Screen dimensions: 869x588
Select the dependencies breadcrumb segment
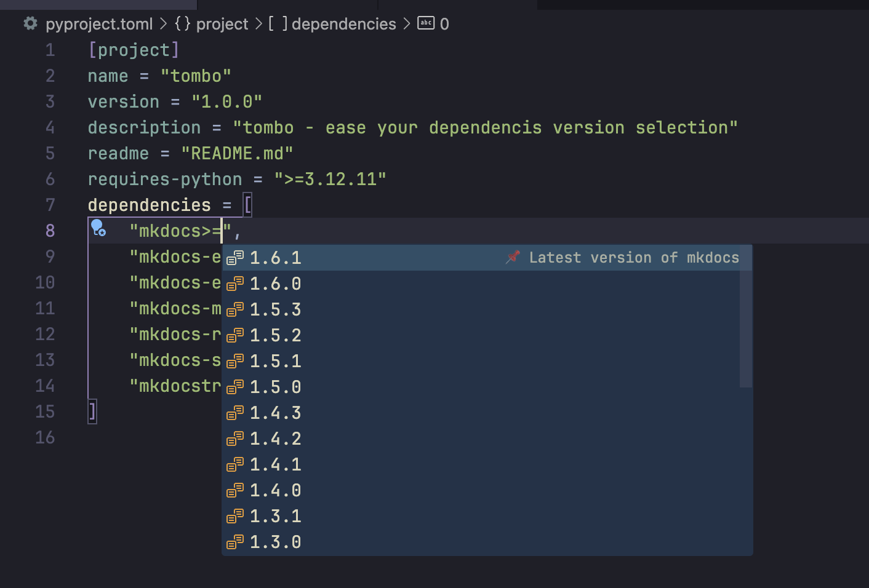click(344, 24)
